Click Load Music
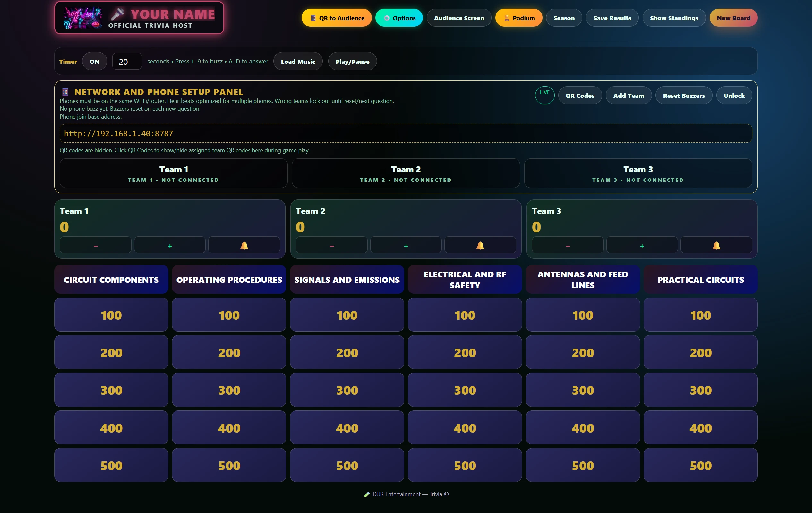This screenshot has width=812, height=513. point(298,61)
